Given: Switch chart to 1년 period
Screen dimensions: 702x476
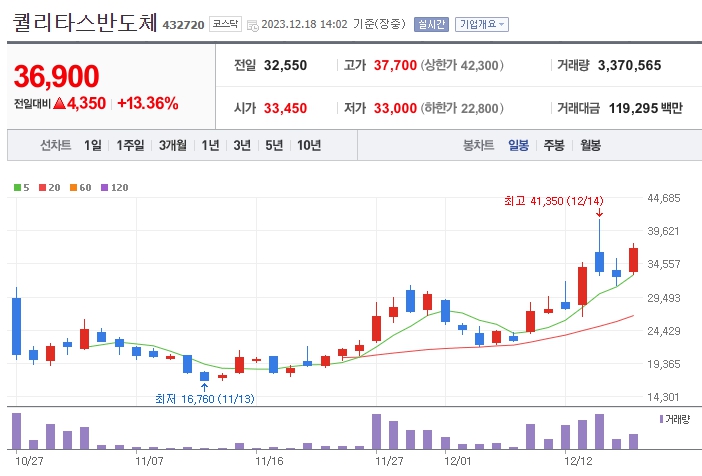Looking at the screenshot, I should 210,145.
